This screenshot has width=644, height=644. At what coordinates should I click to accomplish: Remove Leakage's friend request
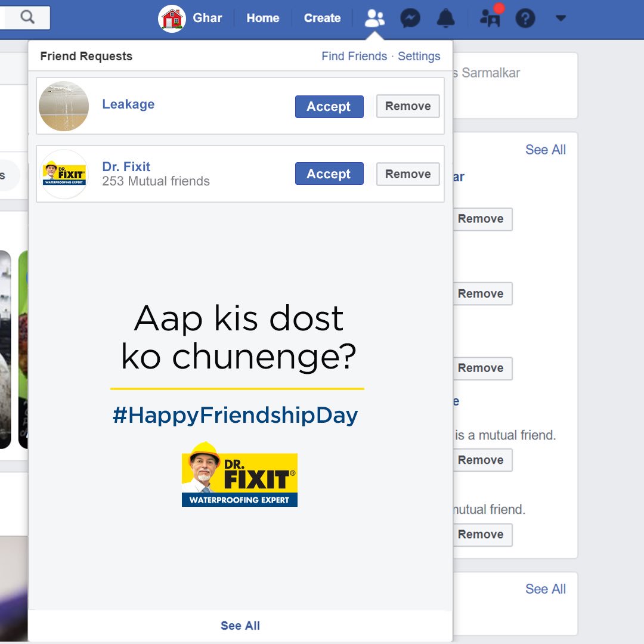pos(408,106)
